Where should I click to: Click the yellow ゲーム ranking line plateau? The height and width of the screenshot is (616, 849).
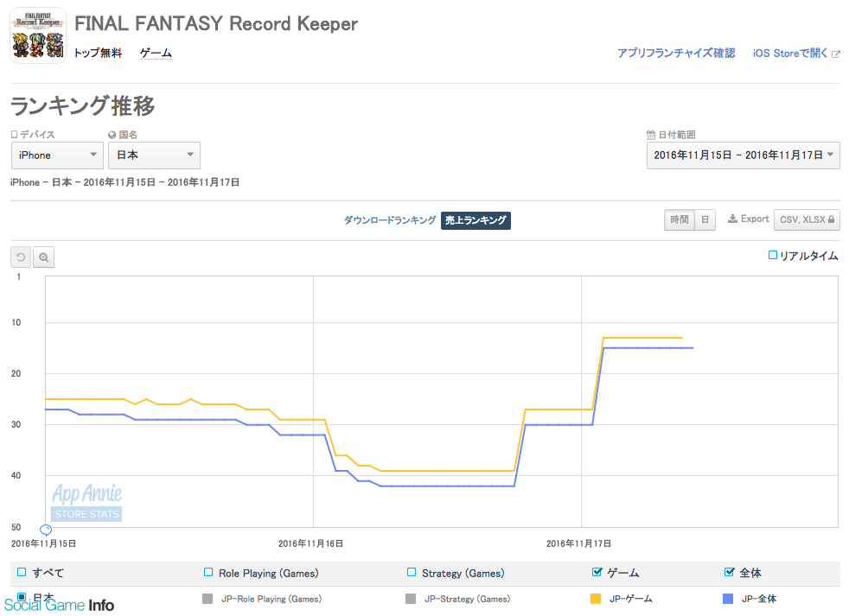(642, 338)
